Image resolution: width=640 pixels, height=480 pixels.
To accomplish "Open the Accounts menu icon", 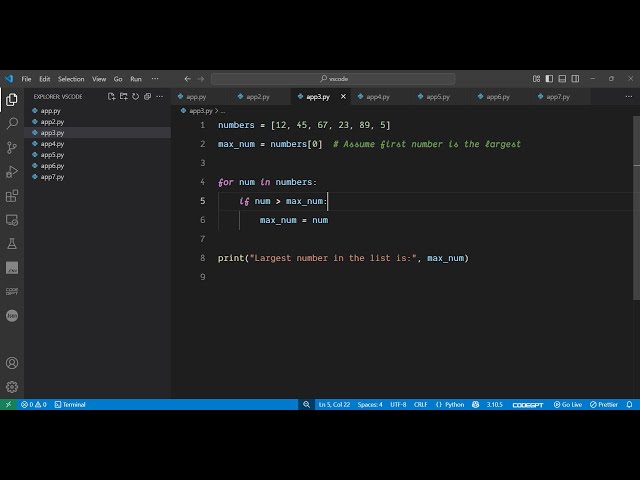I will pyautogui.click(x=12, y=363).
